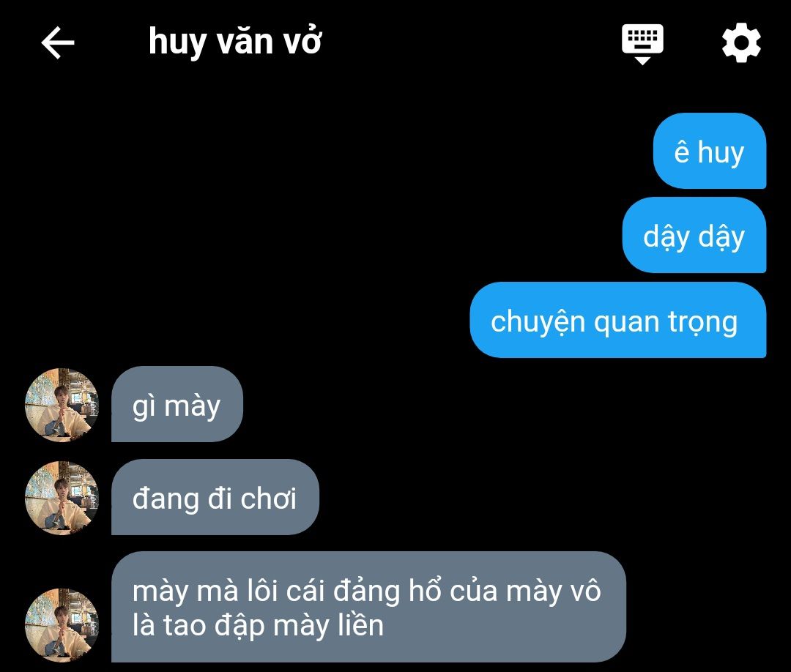791x672 pixels.
Task: Tap the word "vở" in the chat title
Action: click(302, 40)
